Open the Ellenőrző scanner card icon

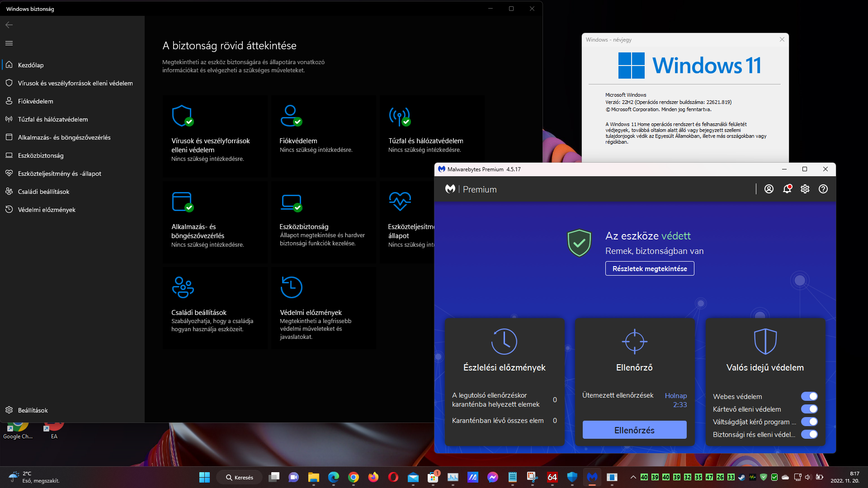634,341
